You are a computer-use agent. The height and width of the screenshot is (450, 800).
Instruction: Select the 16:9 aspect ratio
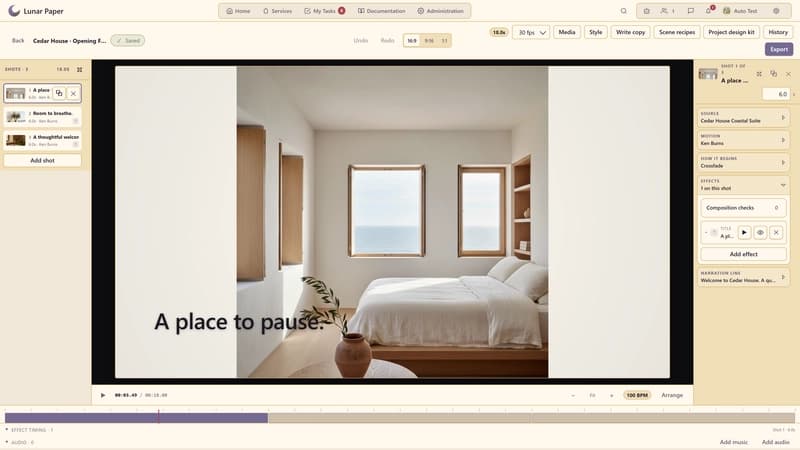(412, 41)
